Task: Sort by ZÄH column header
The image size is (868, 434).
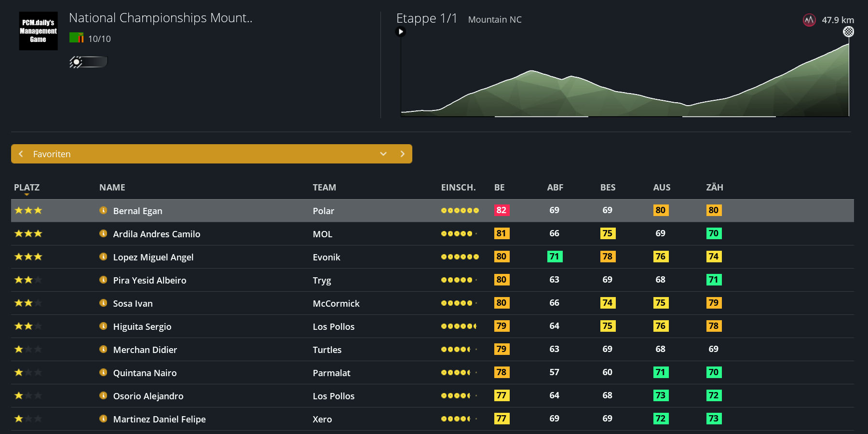Action: pos(715,187)
